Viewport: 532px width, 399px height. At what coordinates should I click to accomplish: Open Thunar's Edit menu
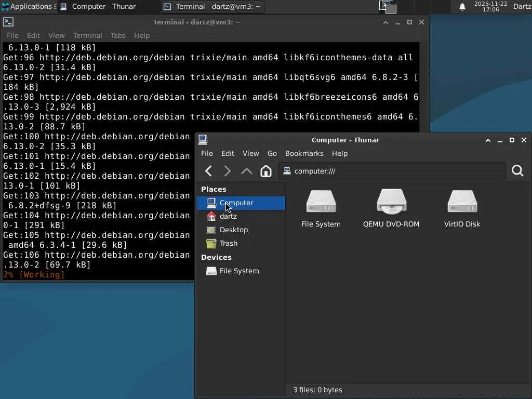[228, 153]
